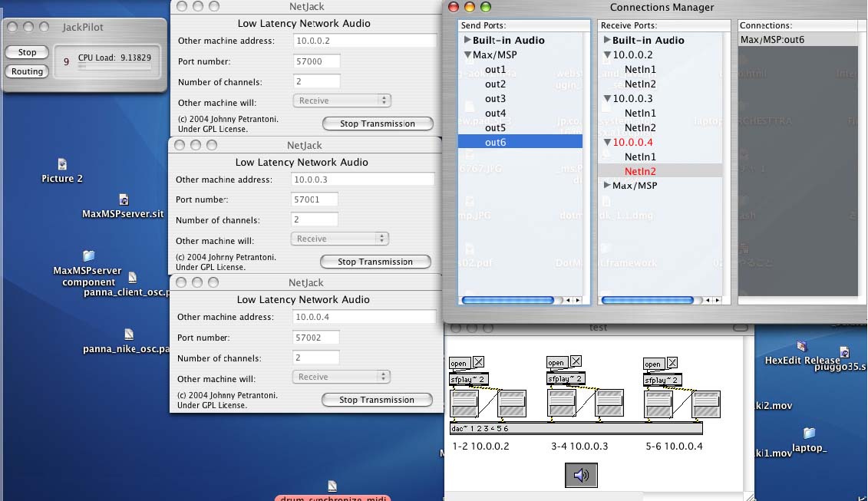Select NetIn1 under 10.0.0.3
The height and width of the screenshot is (501, 868).
(x=640, y=114)
